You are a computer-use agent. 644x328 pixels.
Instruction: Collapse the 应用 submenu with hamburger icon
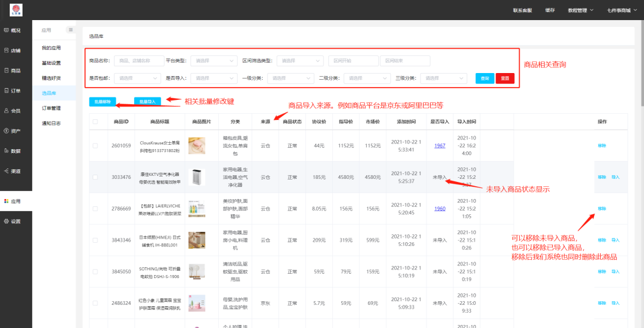pyautogui.click(x=71, y=30)
